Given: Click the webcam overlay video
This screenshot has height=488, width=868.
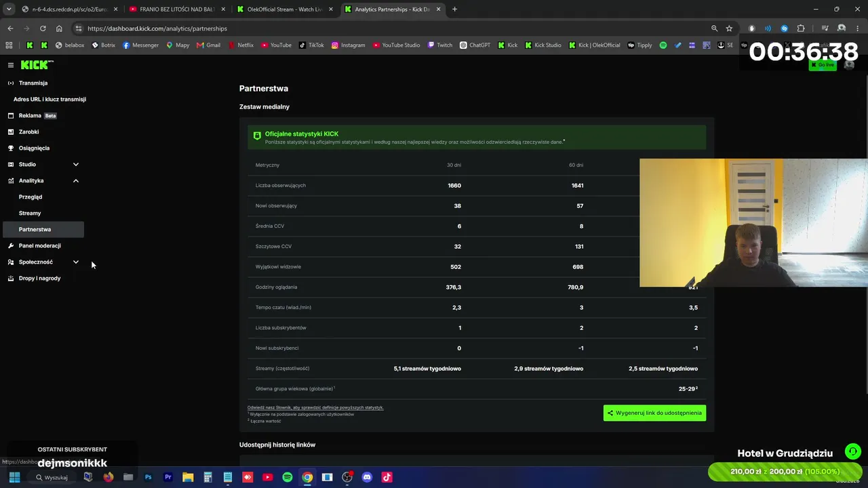Looking at the screenshot, I should click(x=753, y=223).
